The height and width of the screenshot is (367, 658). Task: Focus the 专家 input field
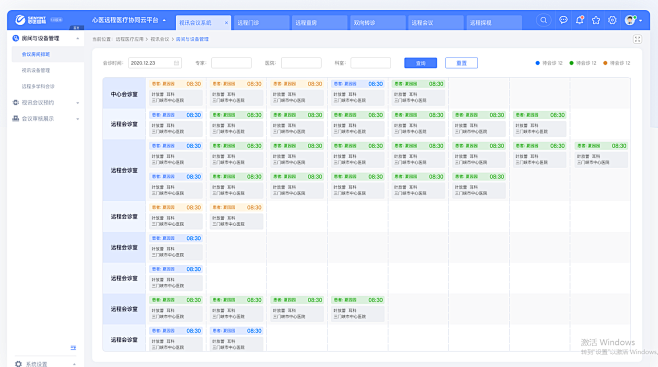click(231, 63)
